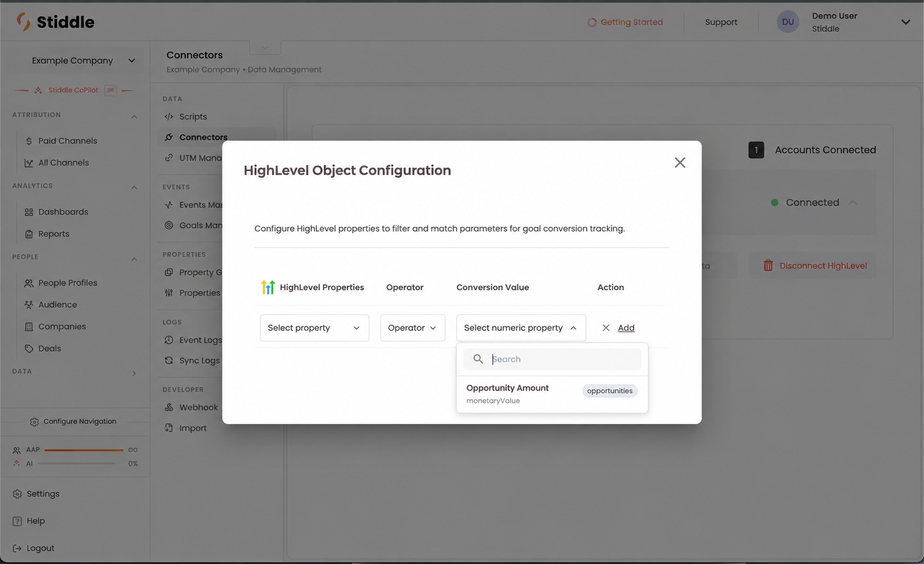Click the Companies building icon
This screenshot has width=924, height=564.
click(x=29, y=327)
